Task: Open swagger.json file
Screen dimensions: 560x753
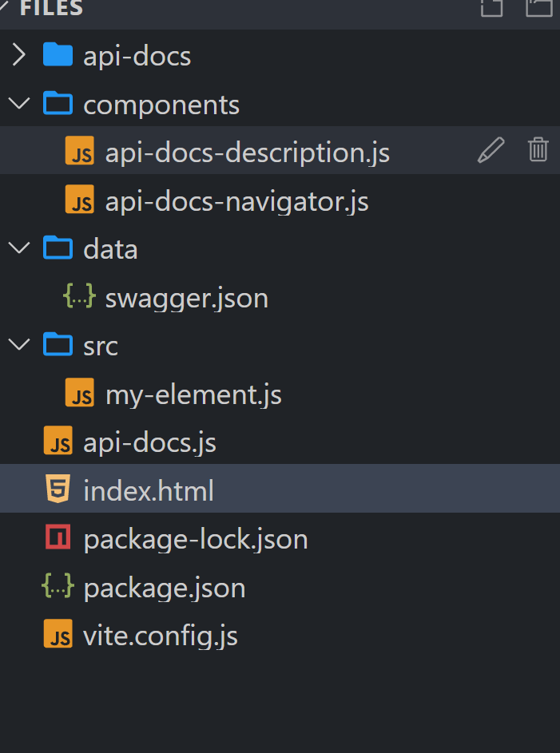Action: click(x=187, y=299)
